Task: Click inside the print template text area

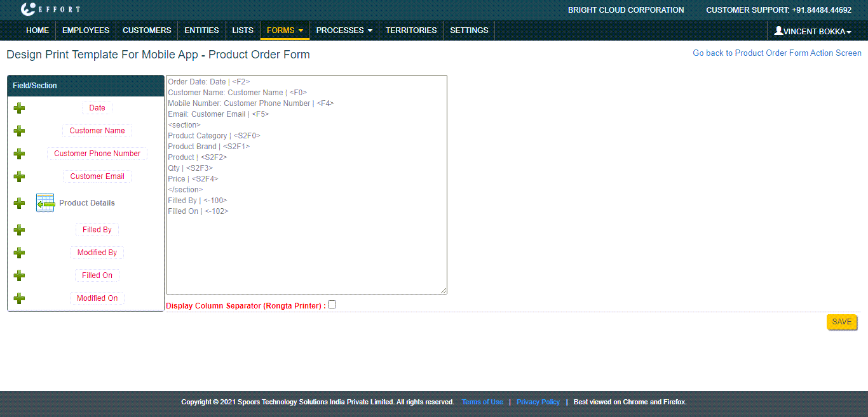Action: coord(306,254)
